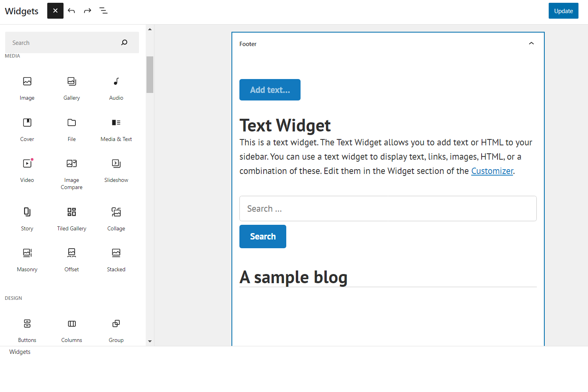This screenshot has height=392, width=588.
Task: Click the Footer area title
Action: [x=248, y=44]
